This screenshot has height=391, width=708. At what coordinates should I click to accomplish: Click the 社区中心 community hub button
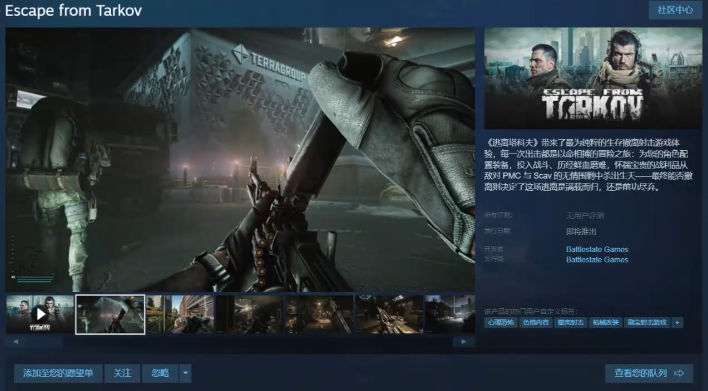(675, 10)
